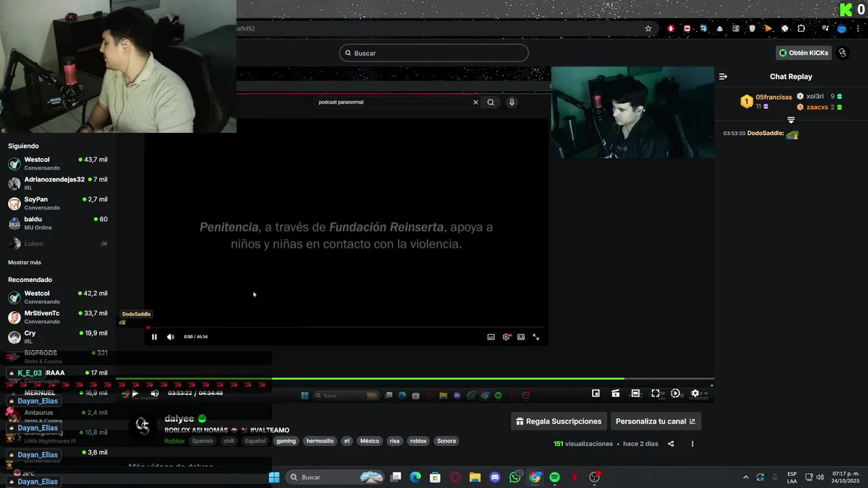This screenshot has height=488, width=868.
Task: Open Discord from the taskbar
Action: (x=495, y=477)
